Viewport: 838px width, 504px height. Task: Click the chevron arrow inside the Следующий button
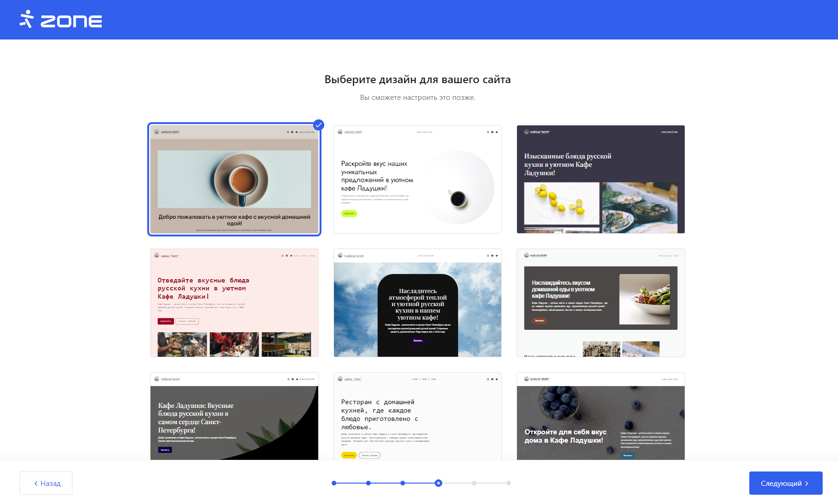pos(807,484)
